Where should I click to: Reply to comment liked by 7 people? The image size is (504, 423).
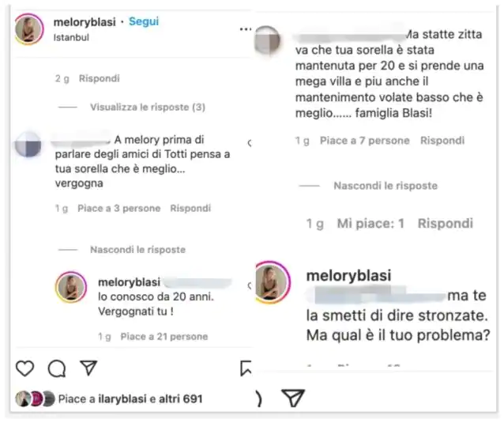click(x=442, y=141)
